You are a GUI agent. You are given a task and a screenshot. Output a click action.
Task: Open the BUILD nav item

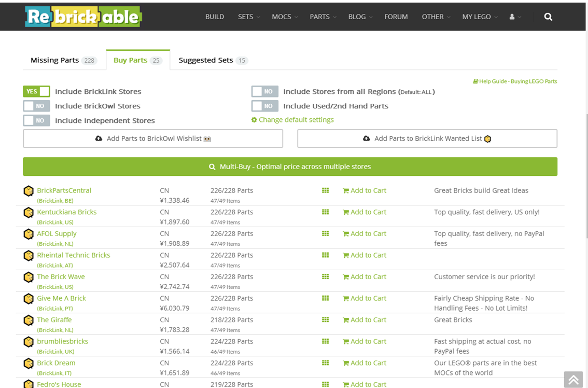tap(215, 17)
